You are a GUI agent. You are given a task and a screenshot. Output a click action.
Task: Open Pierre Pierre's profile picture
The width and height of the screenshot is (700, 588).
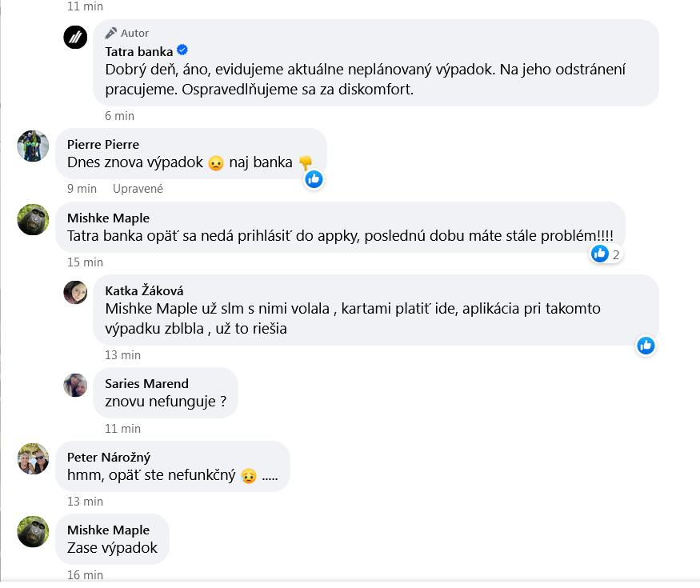click(x=33, y=146)
